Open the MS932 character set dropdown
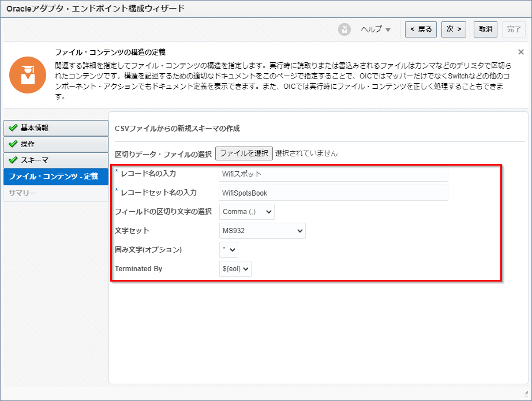The width and height of the screenshot is (532, 401). [x=262, y=231]
